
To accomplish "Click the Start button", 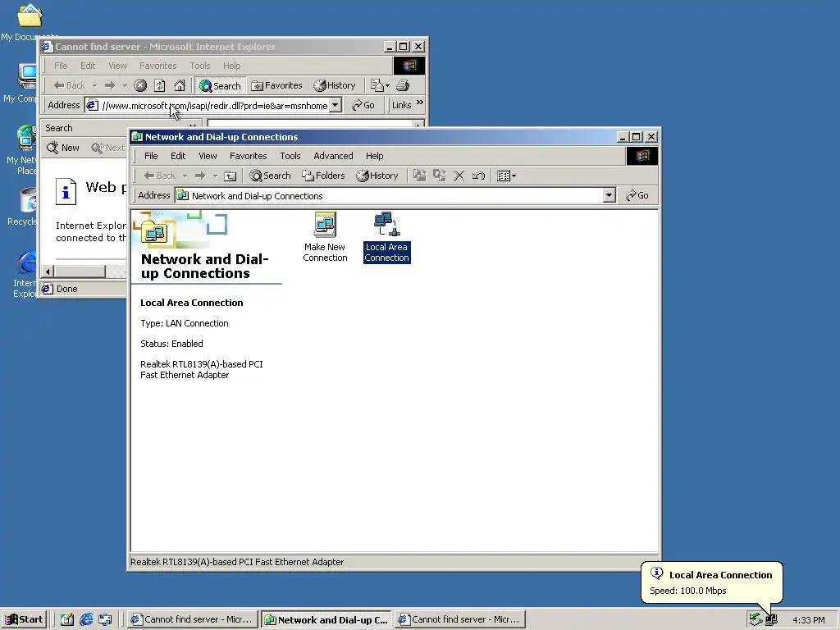I will pyautogui.click(x=24, y=620).
